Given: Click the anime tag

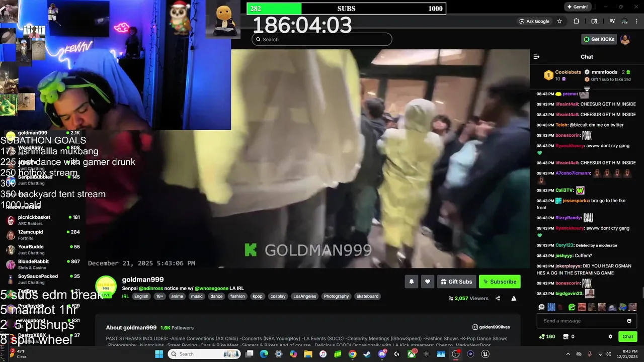Looking at the screenshot, I should [x=177, y=296].
